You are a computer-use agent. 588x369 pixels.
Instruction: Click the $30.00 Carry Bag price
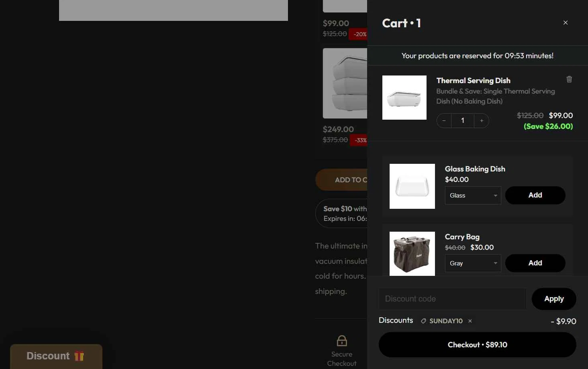pos(482,247)
